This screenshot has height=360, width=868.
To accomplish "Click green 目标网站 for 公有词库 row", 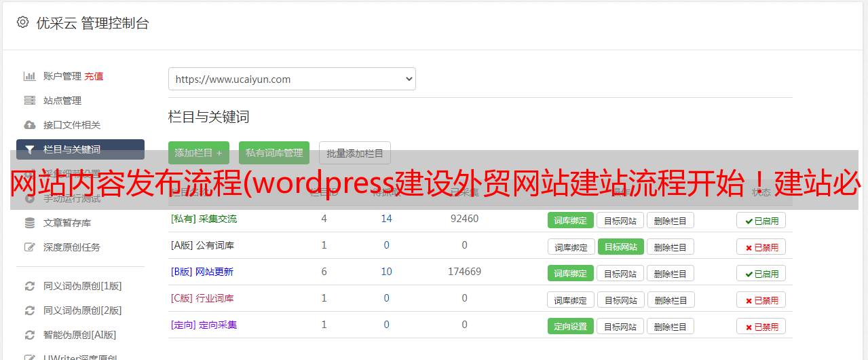I will 621,247.
